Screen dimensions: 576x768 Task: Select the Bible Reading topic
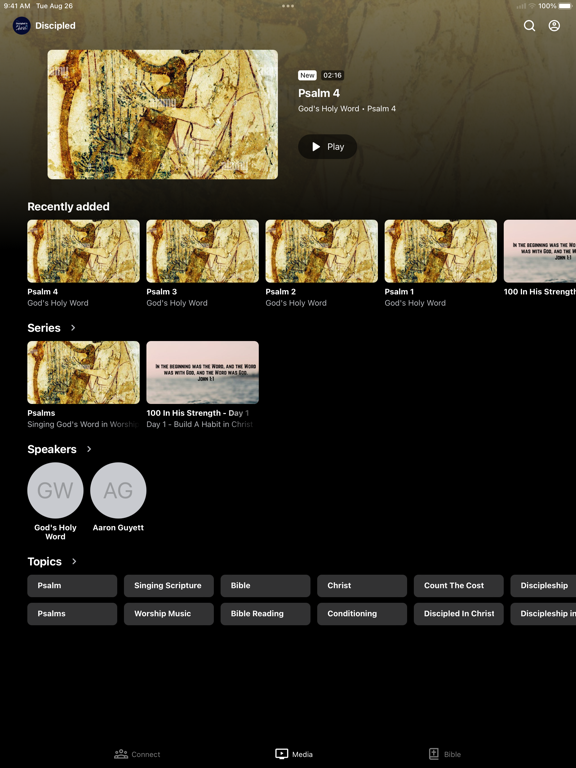[x=265, y=614]
